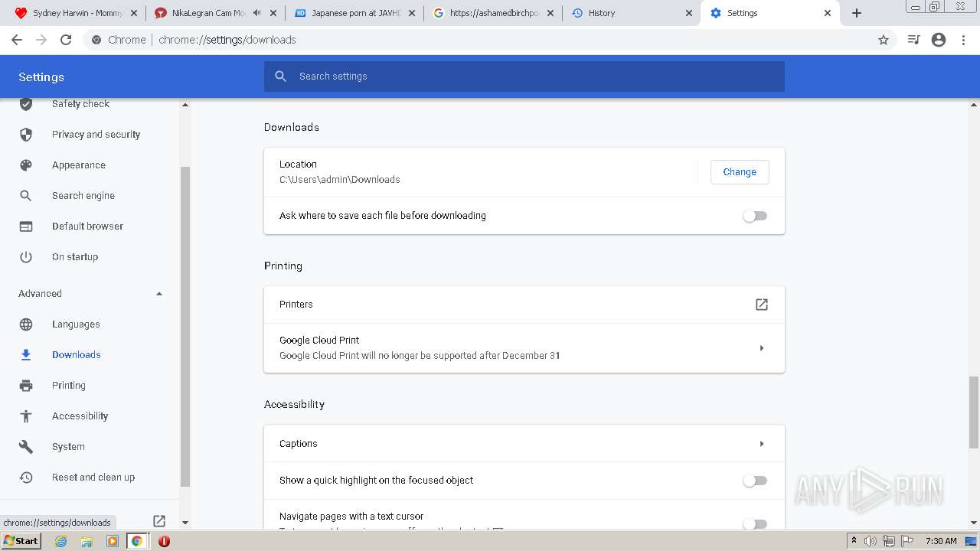Open volume control in system tray
Image resolution: width=980 pixels, height=551 pixels.
pos(871,541)
